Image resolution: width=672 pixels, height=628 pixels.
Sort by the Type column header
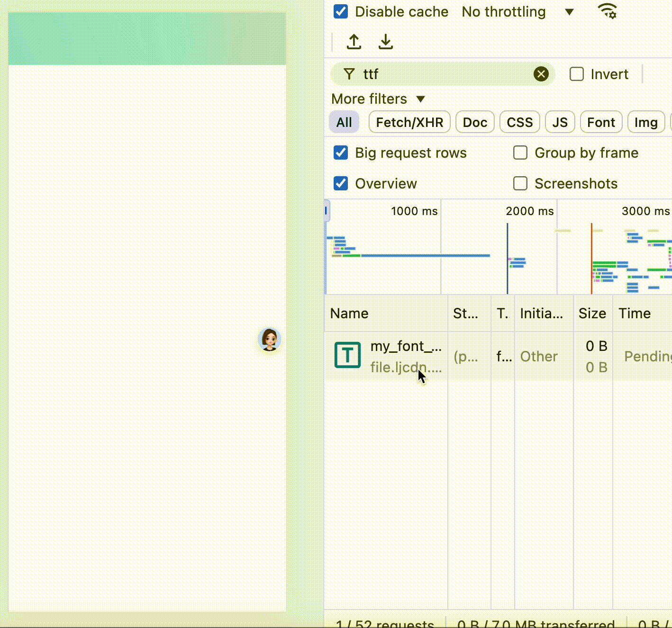click(x=503, y=313)
